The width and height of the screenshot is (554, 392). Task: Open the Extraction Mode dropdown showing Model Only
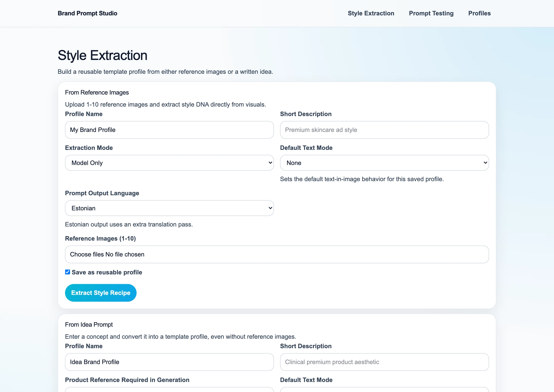pyautogui.click(x=169, y=163)
